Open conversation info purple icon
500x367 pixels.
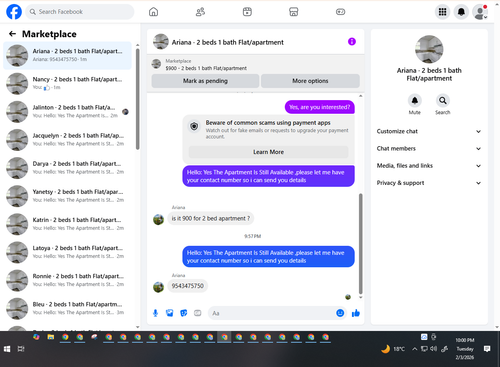(352, 42)
